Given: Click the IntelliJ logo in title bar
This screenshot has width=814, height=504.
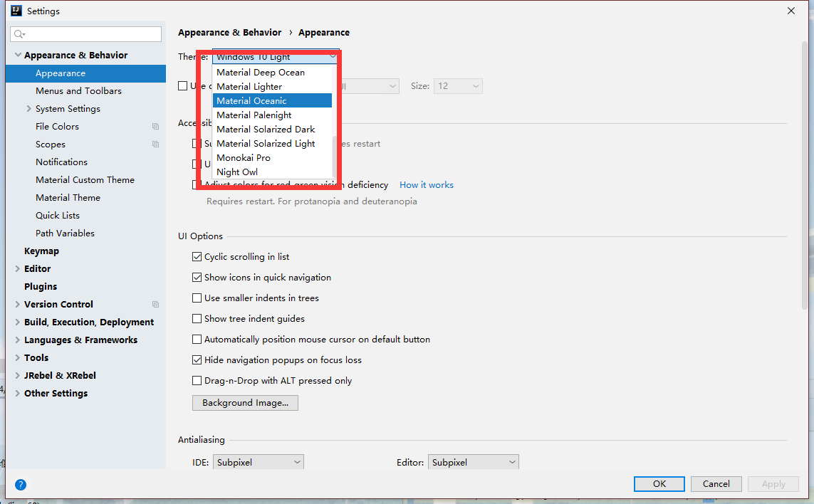Looking at the screenshot, I should click(16, 11).
